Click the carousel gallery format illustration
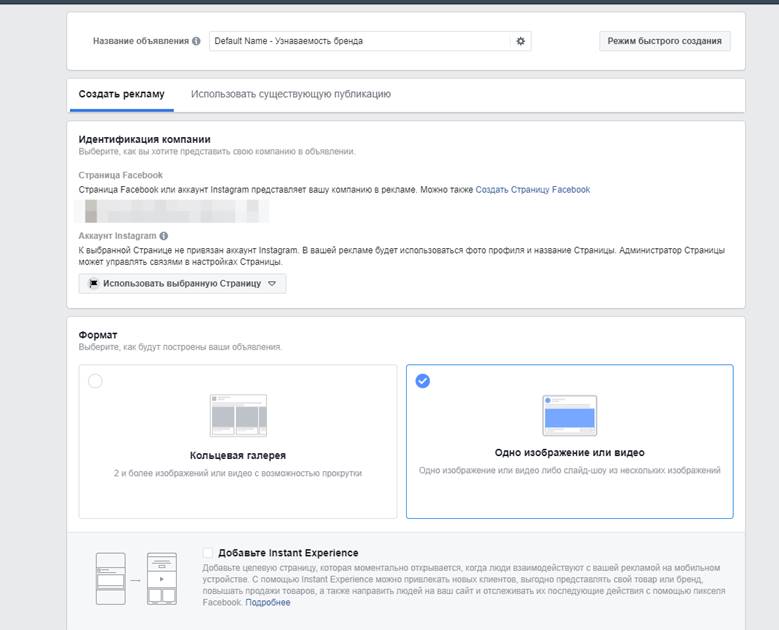The height and width of the screenshot is (630, 779). pos(238,415)
